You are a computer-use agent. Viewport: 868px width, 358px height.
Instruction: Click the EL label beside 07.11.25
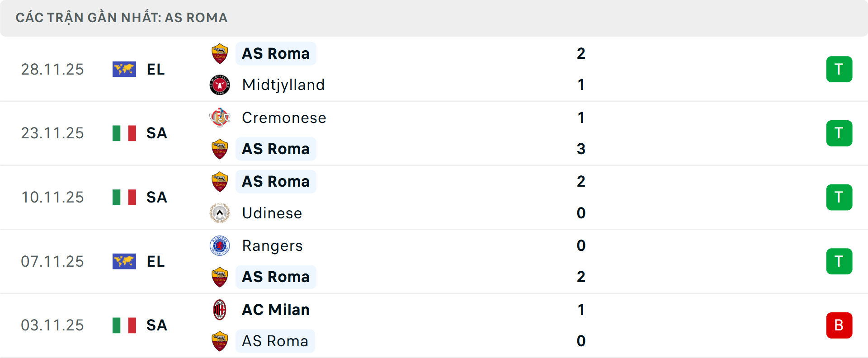tap(156, 261)
